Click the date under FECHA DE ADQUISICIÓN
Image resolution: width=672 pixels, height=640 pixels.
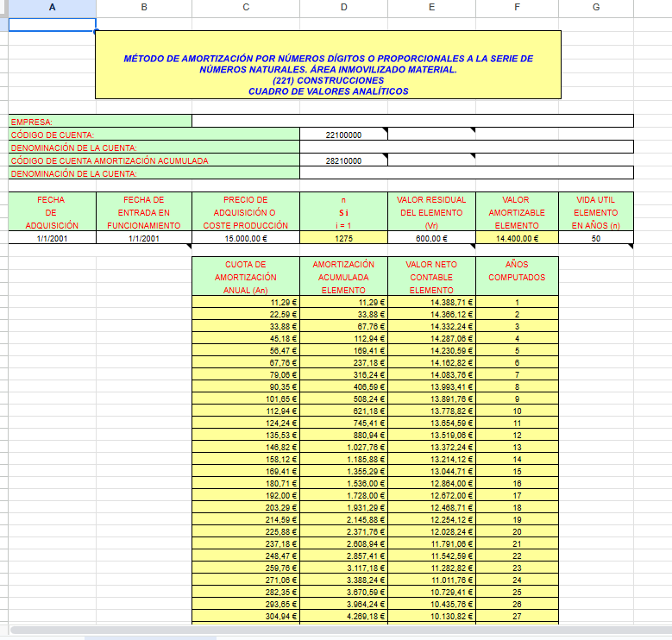tap(52, 239)
